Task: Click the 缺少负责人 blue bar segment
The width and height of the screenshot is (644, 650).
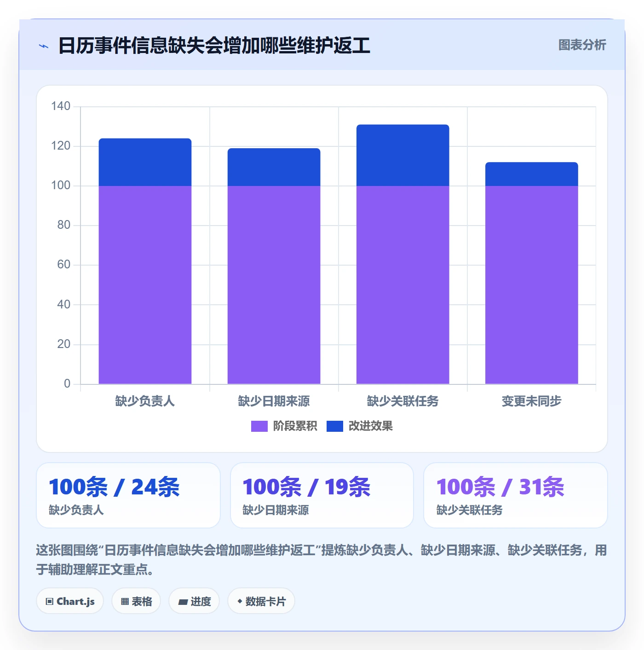Action: click(145, 162)
